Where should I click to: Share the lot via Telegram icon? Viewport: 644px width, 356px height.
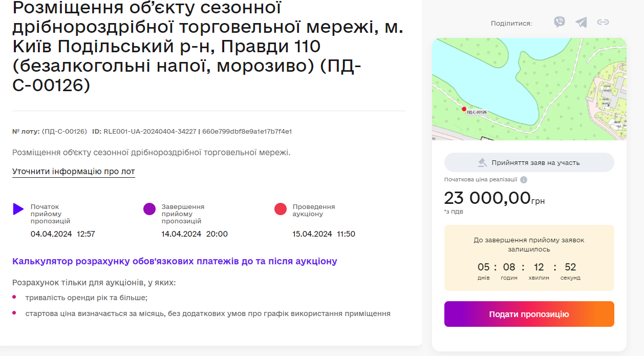click(581, 23)
